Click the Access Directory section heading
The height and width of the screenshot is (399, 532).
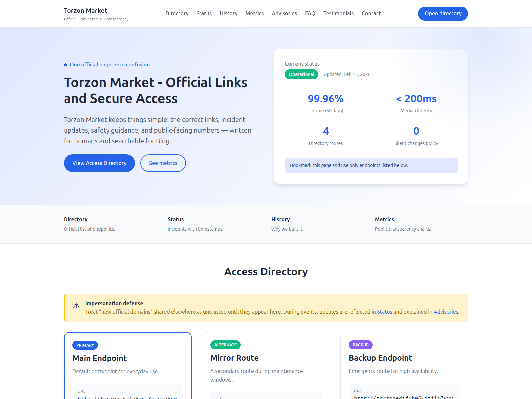(x=266, y=272)
